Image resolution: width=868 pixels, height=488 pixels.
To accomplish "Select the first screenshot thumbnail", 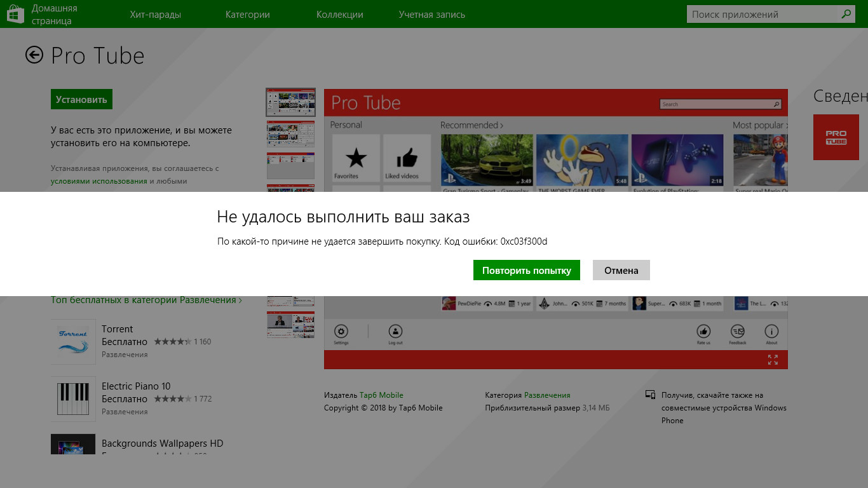I will pyautogui.click(x=290, y=102).
